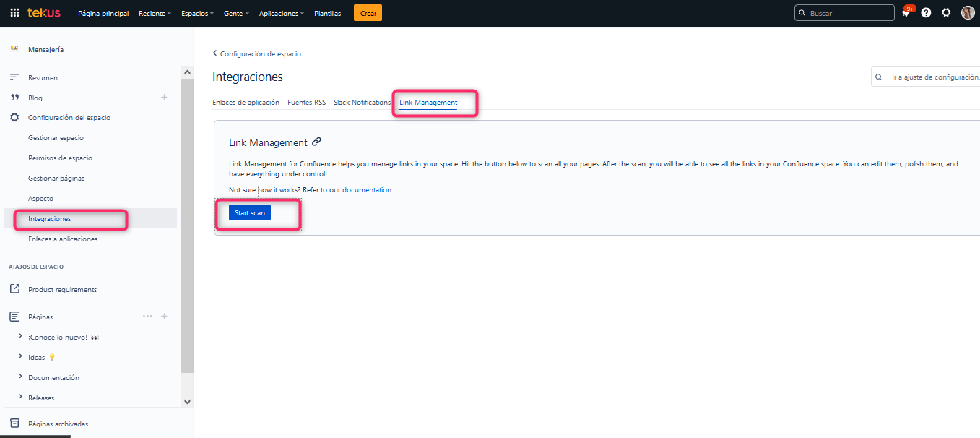The width and height of the screenshot is (980, 438).
Task: Expand the Reciente dropdown menu
Action: [155, 13]
